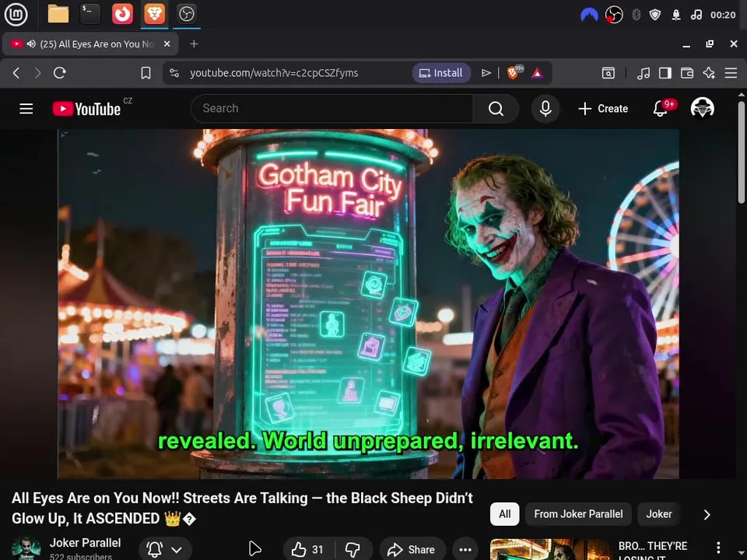Screen dimensions: 747x560
Task: Open Brave Wallet
Action: point(687,73)
